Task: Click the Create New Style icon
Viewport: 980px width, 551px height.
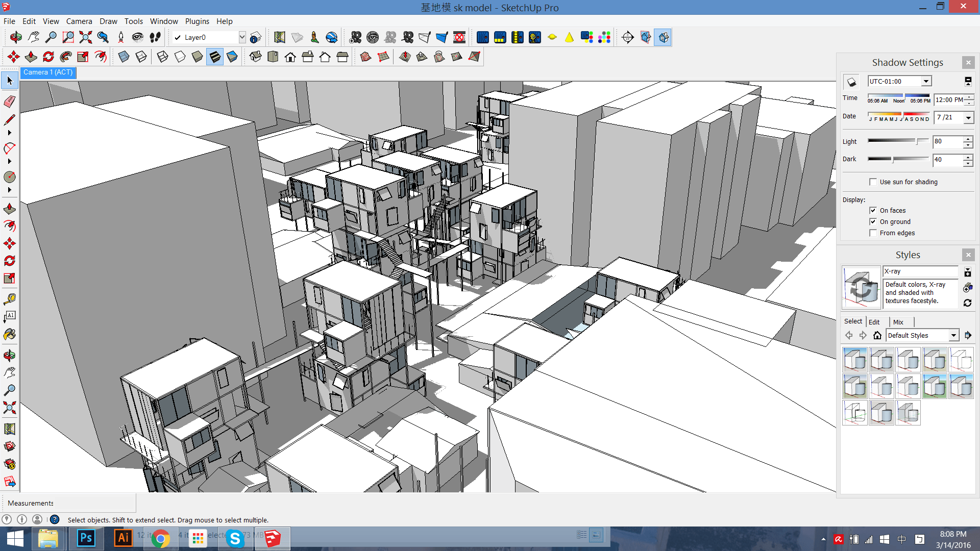Action: point(967,288)
